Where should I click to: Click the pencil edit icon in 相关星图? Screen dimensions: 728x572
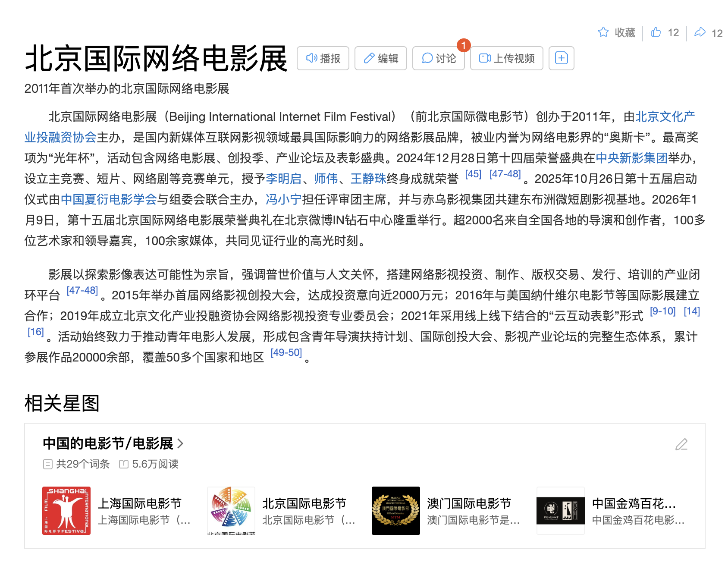(x=681, y=444)
